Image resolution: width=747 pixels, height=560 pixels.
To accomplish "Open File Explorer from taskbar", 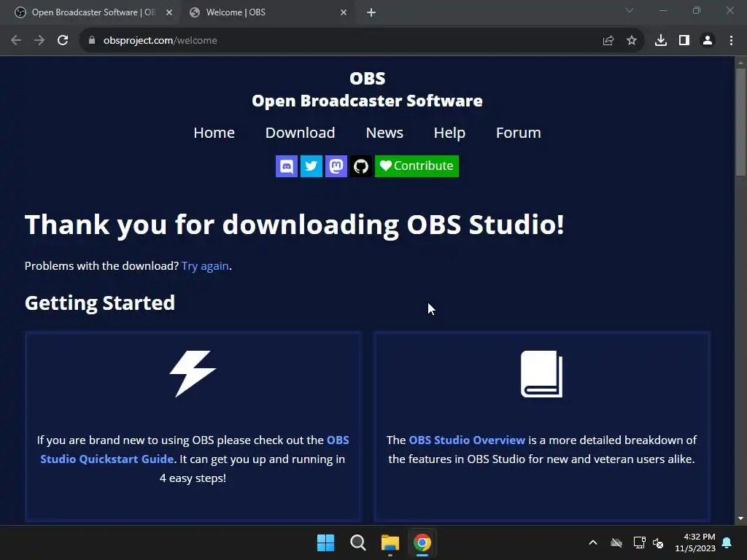I will pos(390,542).
